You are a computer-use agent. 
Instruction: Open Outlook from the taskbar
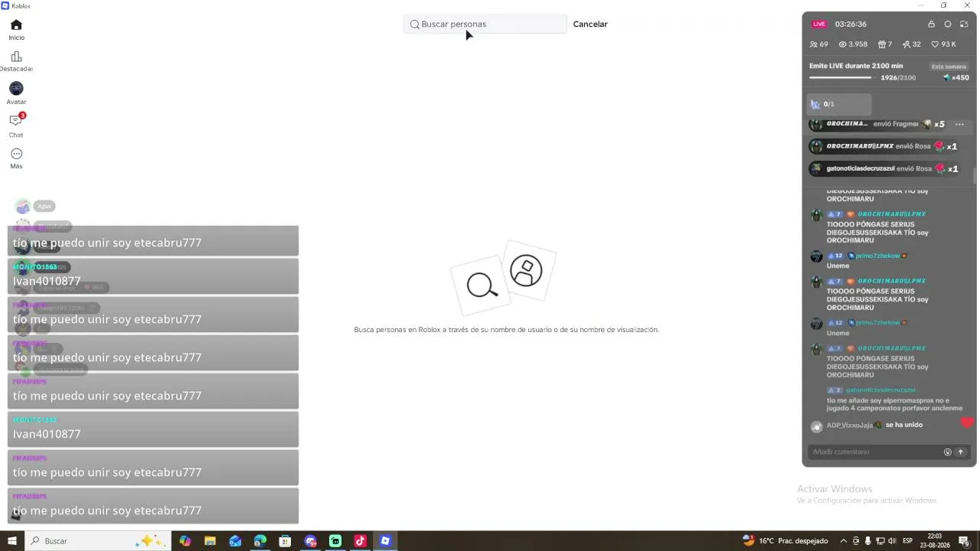pyautogui.click(x=235, y=541)
